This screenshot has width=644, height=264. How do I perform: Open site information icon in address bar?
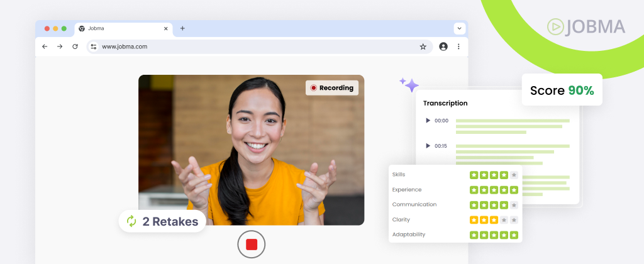click(x=94, y=47)
